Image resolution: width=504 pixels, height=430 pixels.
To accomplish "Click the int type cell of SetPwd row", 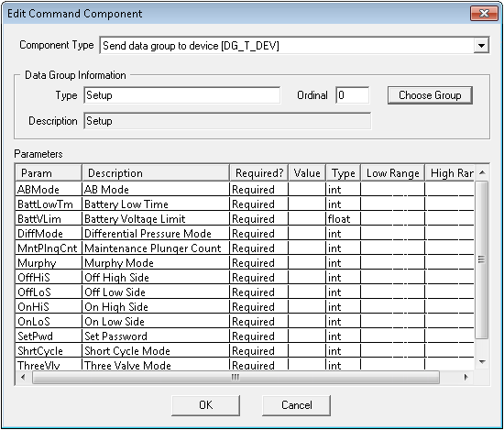I will tap(344, 336).
